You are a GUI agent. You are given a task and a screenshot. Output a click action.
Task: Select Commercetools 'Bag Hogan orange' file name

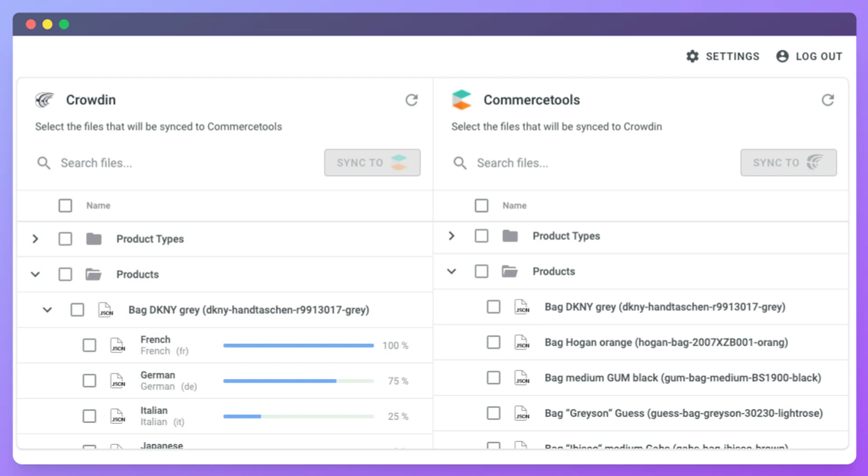666,343
